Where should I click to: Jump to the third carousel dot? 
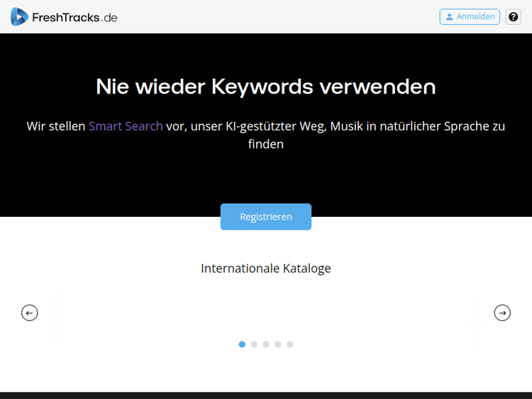[266, 344]
